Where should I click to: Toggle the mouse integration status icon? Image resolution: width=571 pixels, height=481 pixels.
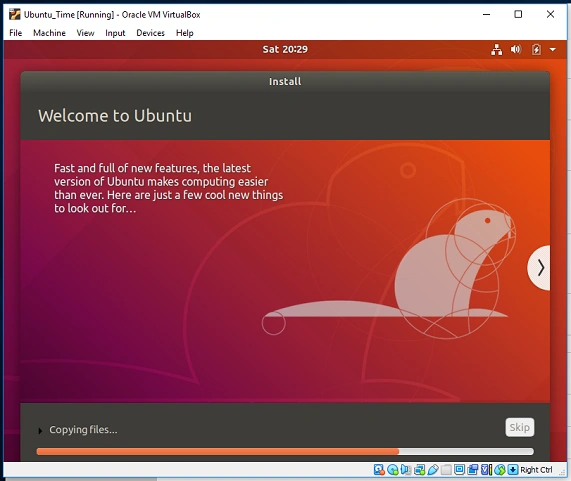tap(500, 470)
